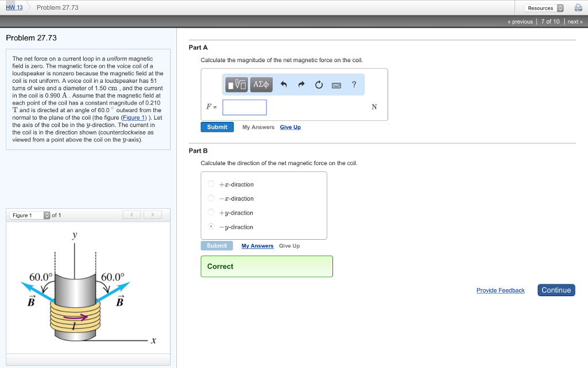The width and height of the screenshot is (588, 368).
Task: Click the Continue button
Action: pyautogui.click(x=556, y=290)
